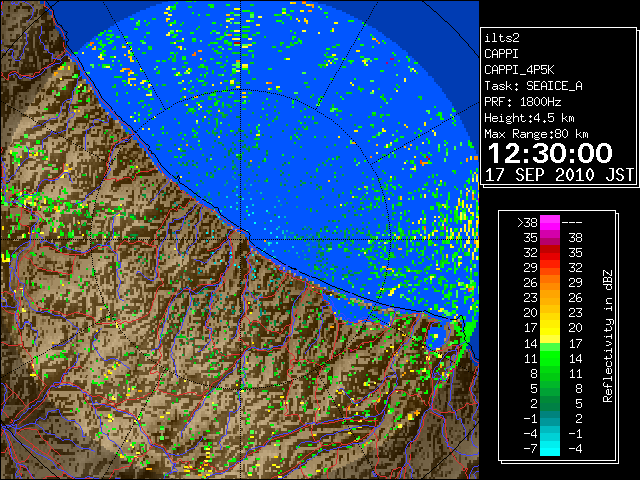Click the '---' legend label
Screen dimensions: 640x480
click(572, 222)
